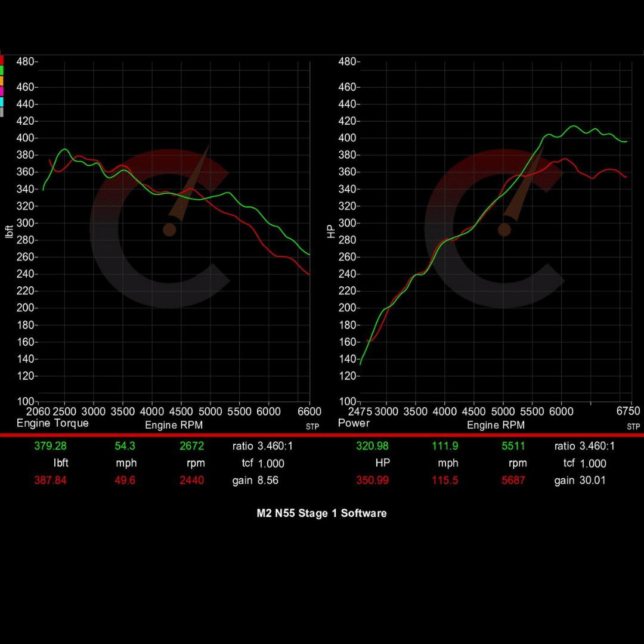Toggle the magenta run swatch
The width and height of the screenshot is (644, 644).
tap(2, 89)
